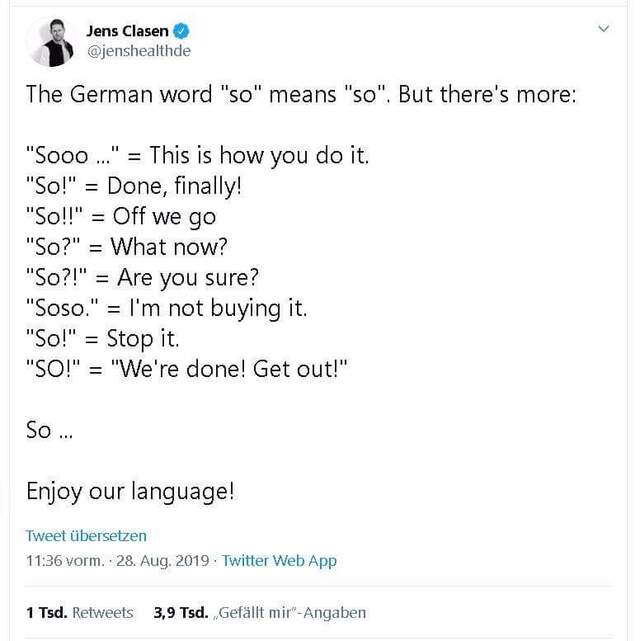Expand the tweet options chevron

(603, 30)
